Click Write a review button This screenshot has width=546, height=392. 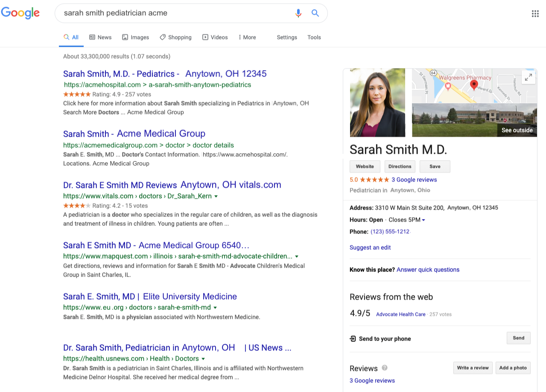(473, 368)
